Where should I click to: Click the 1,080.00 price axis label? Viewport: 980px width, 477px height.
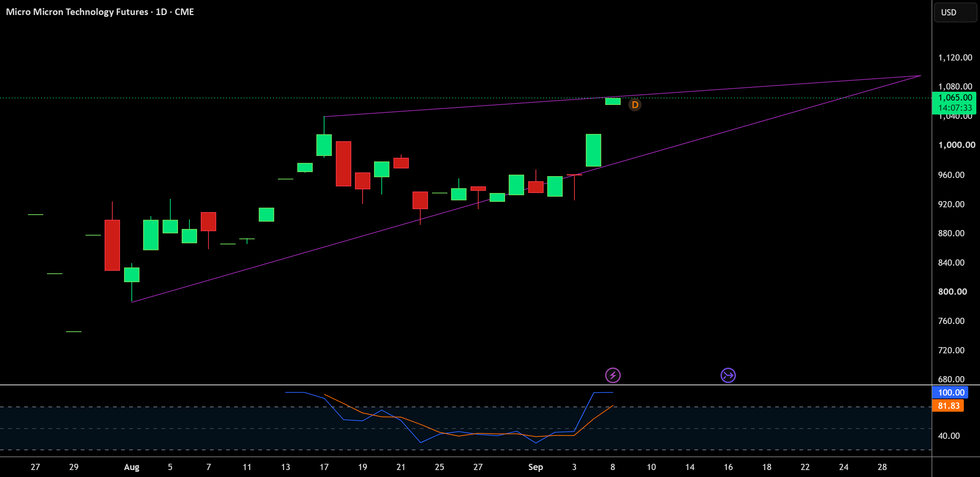click(955, 87)
